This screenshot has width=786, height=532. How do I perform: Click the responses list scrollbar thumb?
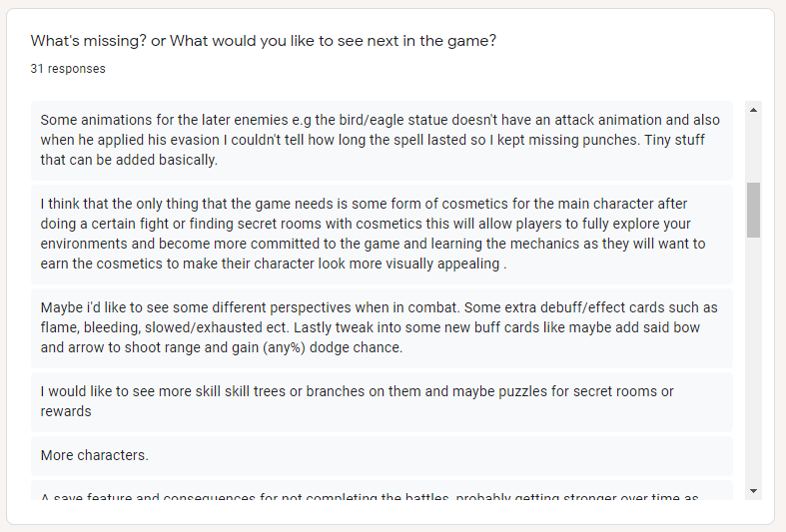pos(753,210)
